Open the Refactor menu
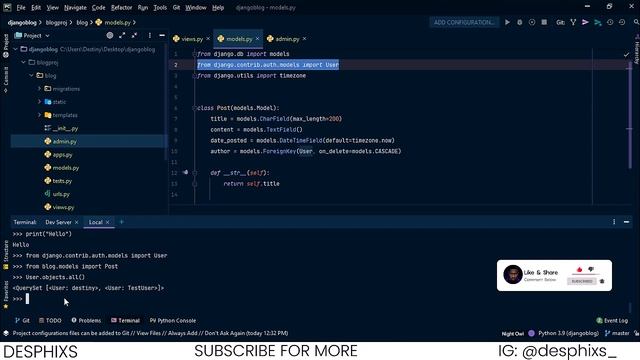Viewport: 640px width, 360px height. click(x=122, y=7)
